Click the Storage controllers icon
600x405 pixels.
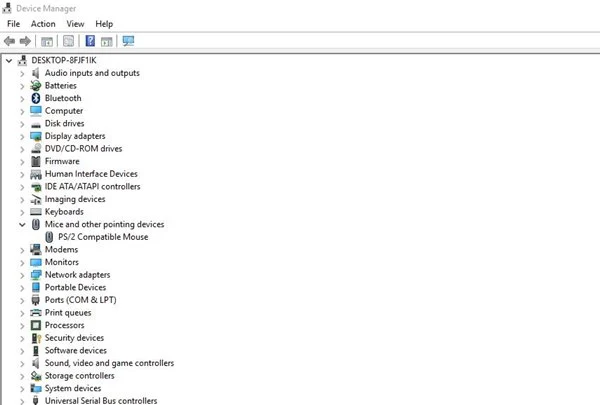(x=36, y=376)
